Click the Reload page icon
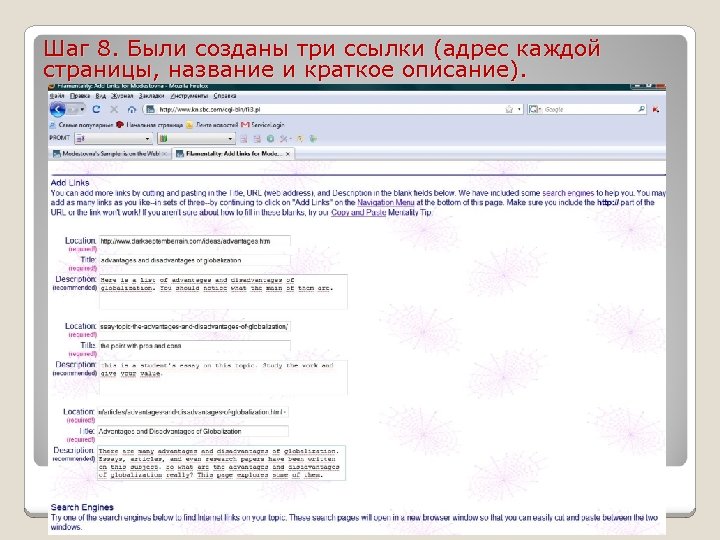The width and height of the screenshot is (720, 540). 96,109
